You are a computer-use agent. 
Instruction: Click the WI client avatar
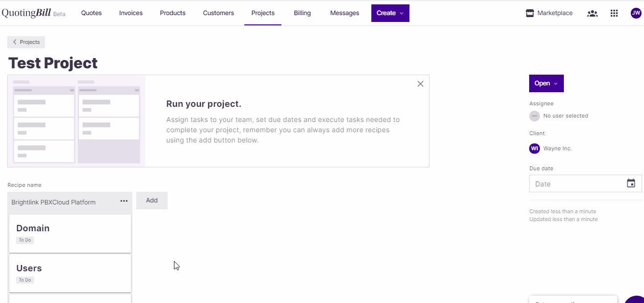point(535,148)
